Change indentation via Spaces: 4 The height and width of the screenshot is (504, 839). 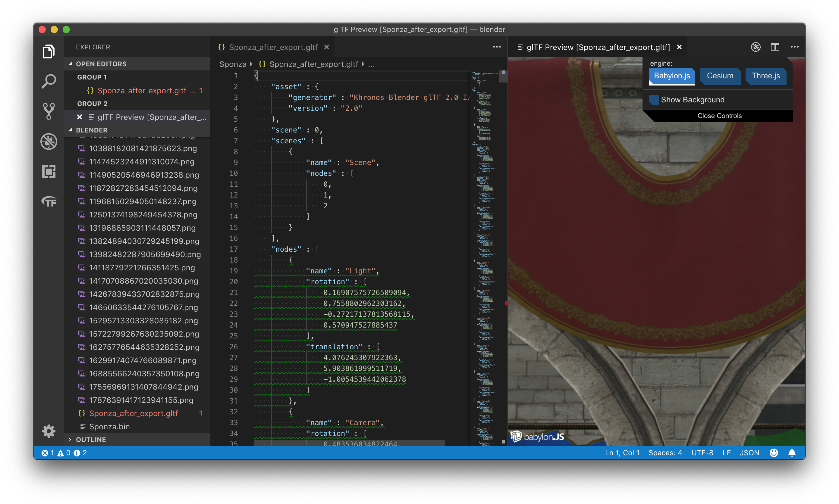click(x=665, y=453)
